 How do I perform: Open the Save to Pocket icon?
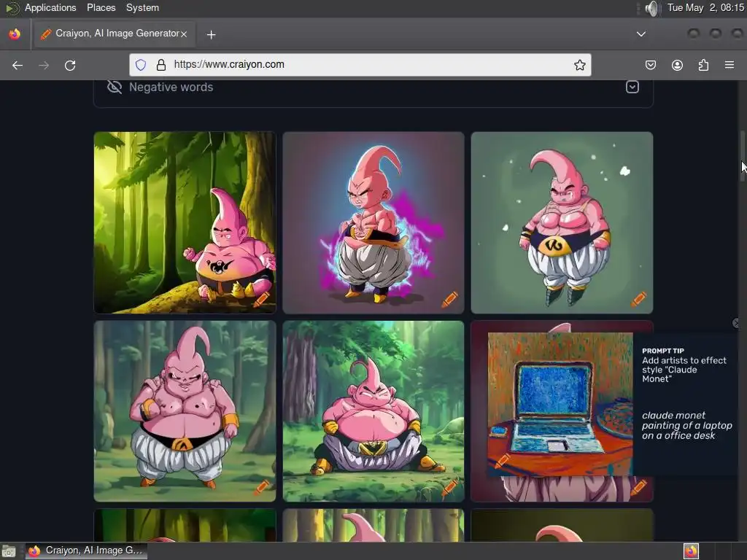pos(651,65)
